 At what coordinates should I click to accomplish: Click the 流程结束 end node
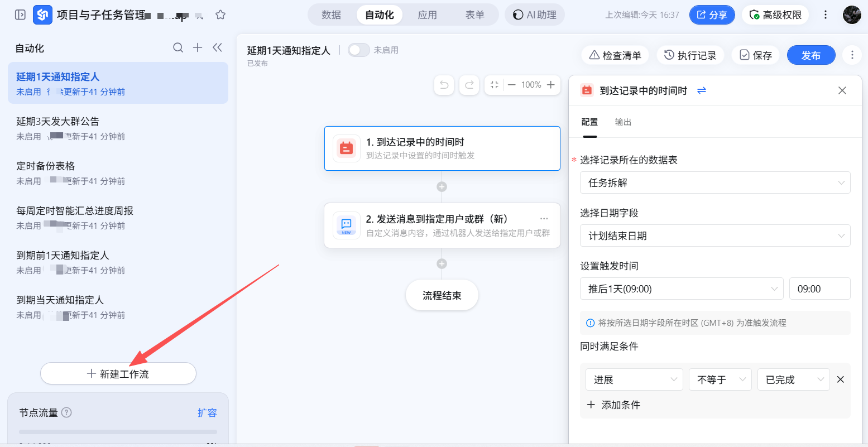coord(442,295)
